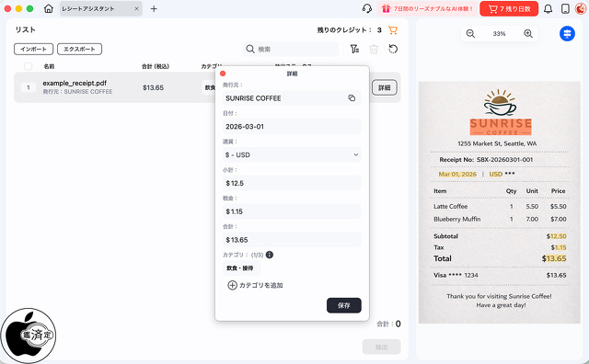This screenshot has height=364, width=589.
Task: Open the headset support icon
Action: [367, 8]
